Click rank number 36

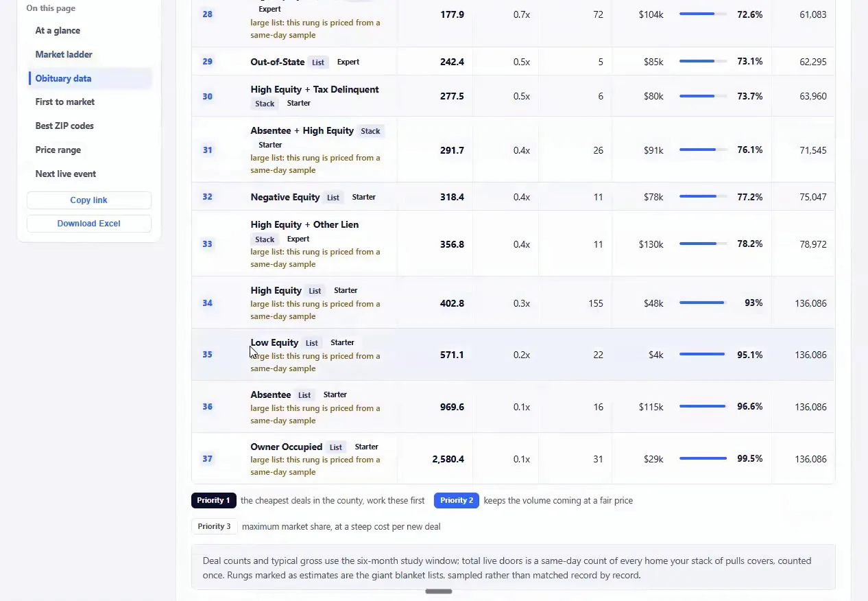click(207, 407)
